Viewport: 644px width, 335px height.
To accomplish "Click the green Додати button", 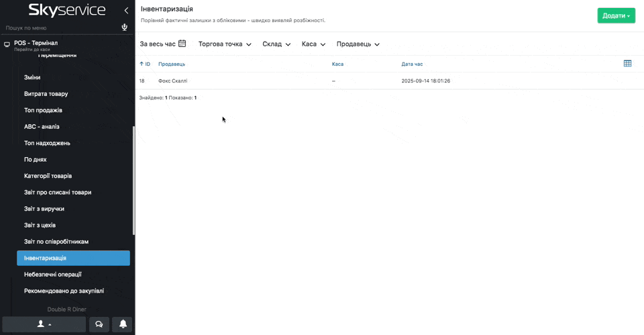I will [616, 15].
